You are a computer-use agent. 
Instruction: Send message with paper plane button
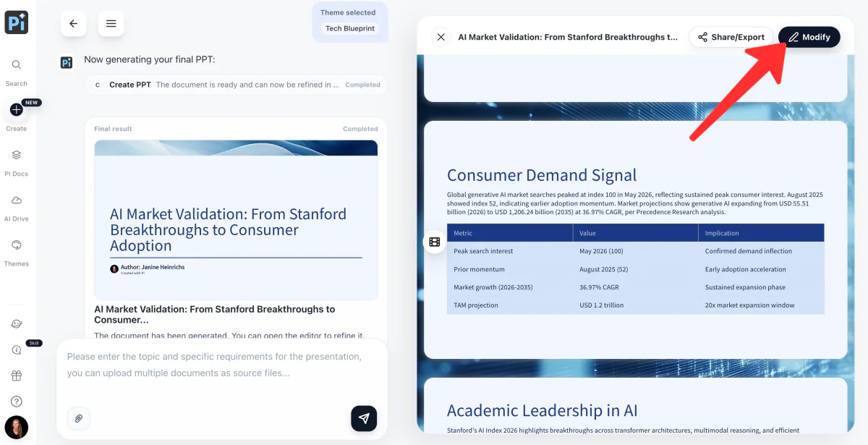(x=364, y=418)
